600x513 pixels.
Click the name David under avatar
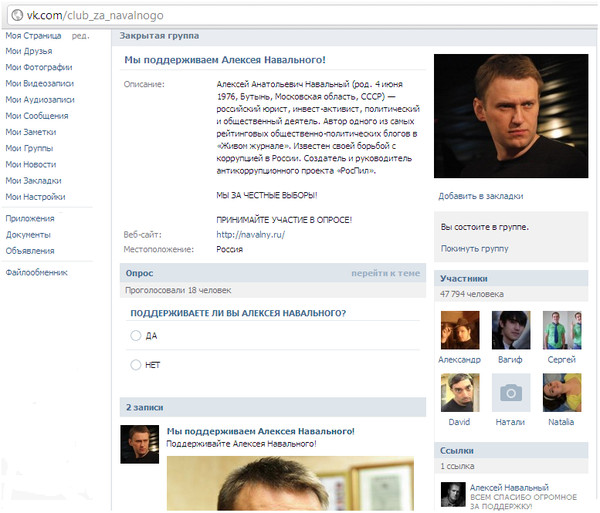click(x=459, y=422)
